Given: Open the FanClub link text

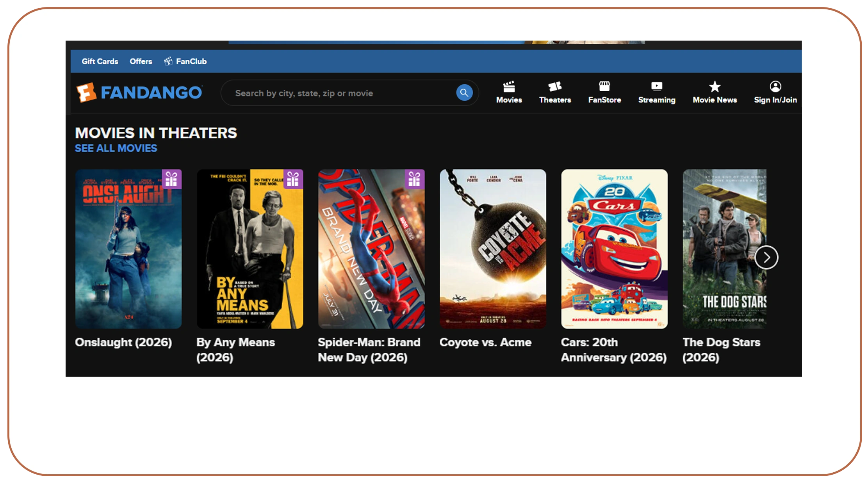Looking at the screenshot, I should coord(191,61).
